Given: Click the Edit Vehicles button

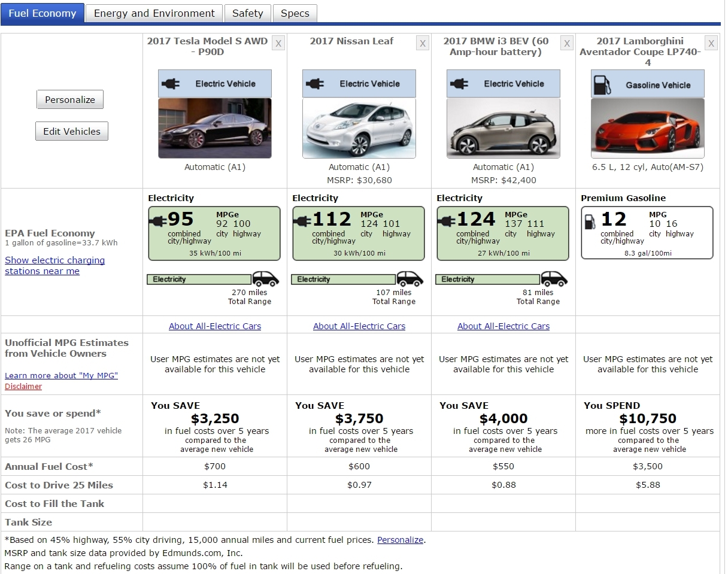Looking at the screenshot, I should [x=72, y=131].
